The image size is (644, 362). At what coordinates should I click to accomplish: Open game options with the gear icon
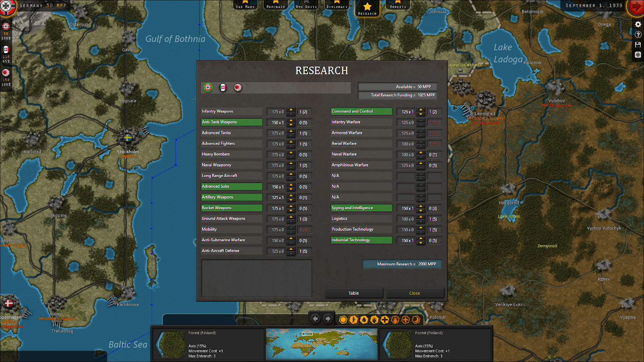(x=638, y=24)
